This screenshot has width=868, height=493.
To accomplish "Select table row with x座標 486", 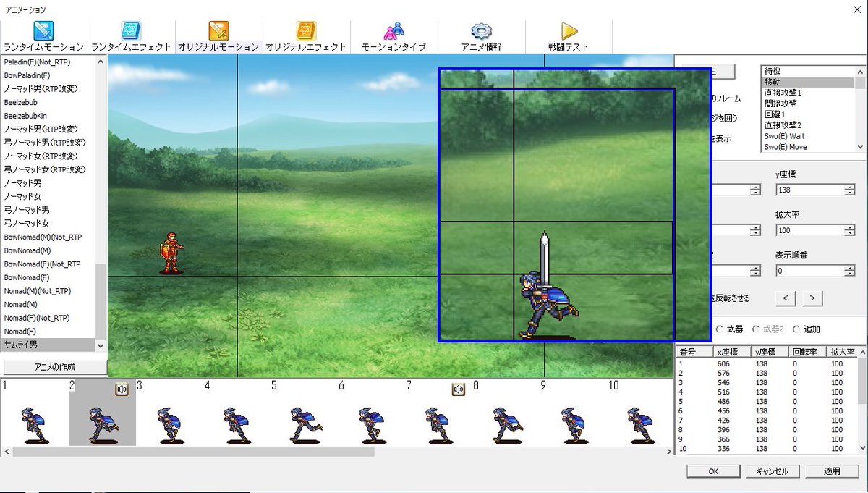I will tap(766, 400).
